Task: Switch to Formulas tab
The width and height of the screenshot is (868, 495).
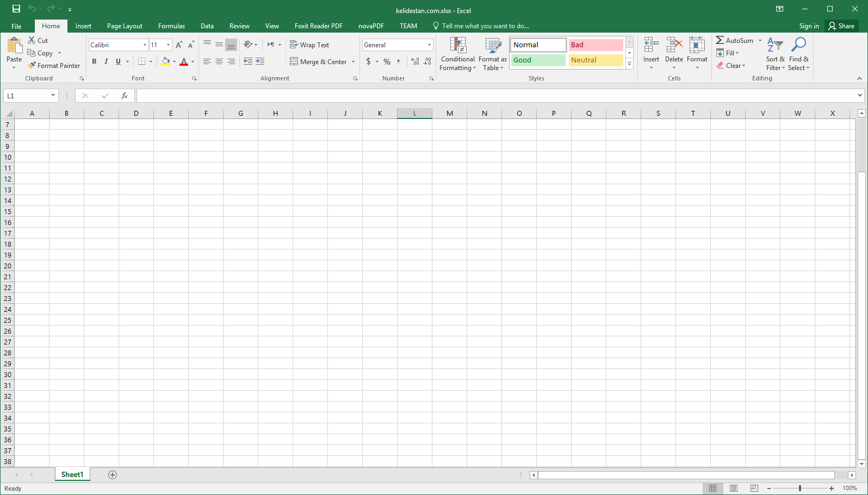Action: [171, 26]
